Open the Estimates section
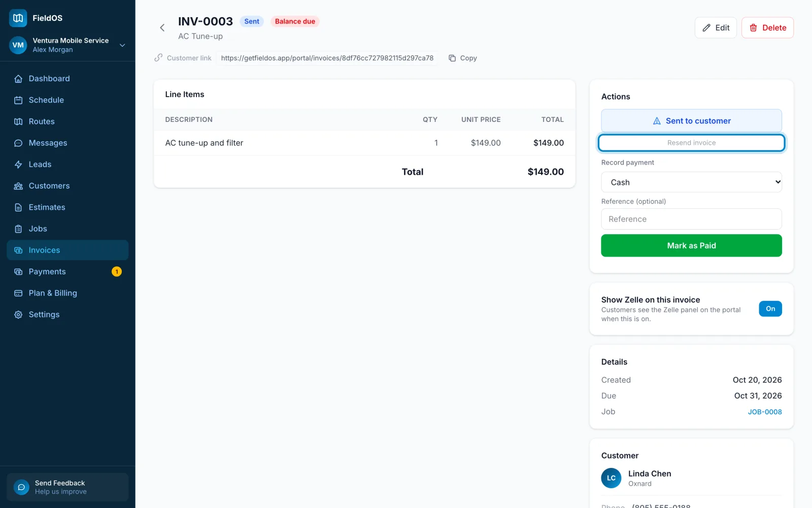This screenshot has height=508, width=812. (67, 207)
